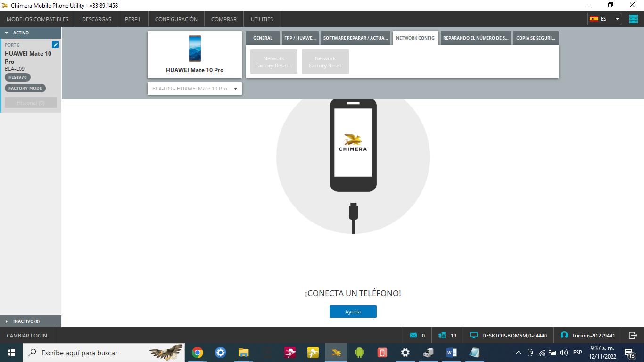
Task: Collapse the ACTIVO section
Action: [x=7, y=33]
